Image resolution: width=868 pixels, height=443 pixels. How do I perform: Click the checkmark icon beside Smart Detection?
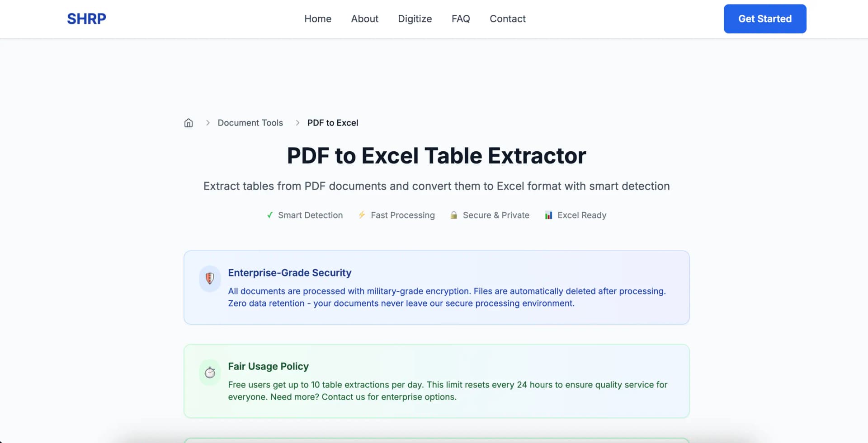point(269,215)
